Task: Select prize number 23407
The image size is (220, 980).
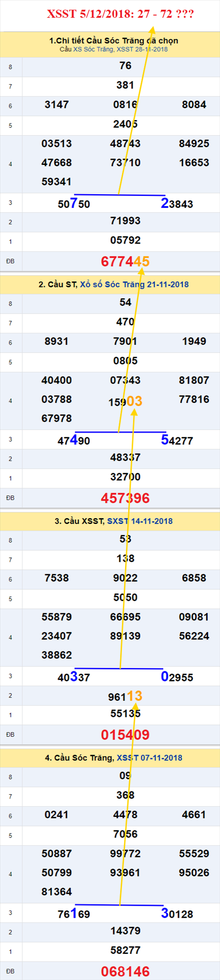Action: click(x=57, y=637)
